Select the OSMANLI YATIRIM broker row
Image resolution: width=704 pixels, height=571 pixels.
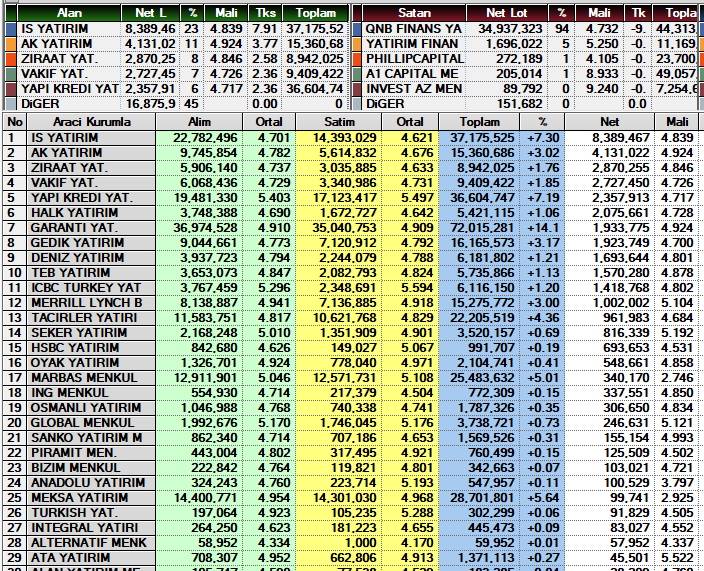click(x=351, y=408)
